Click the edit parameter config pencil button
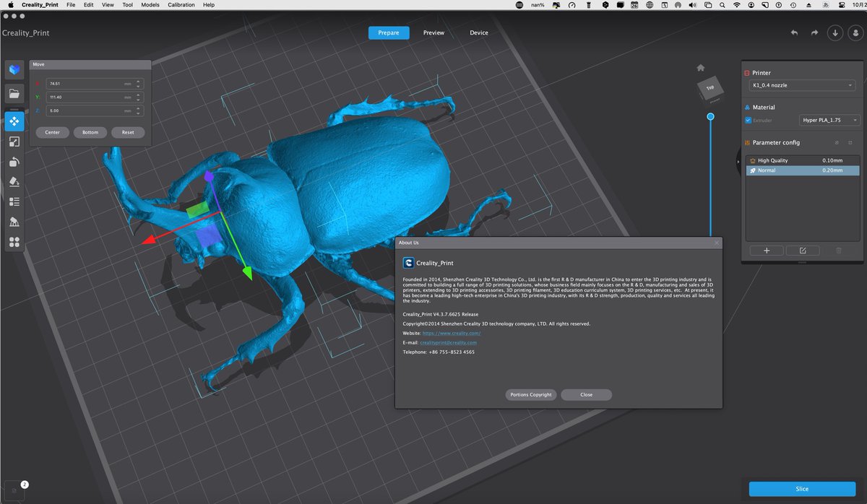 (802, 251)
